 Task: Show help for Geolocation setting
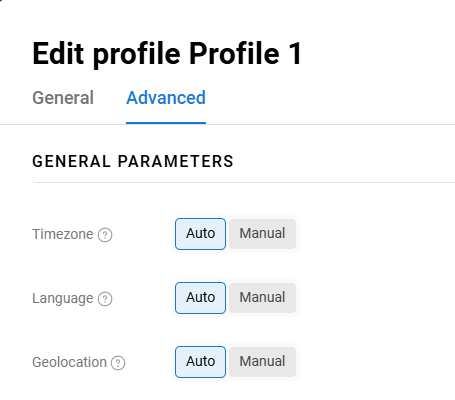118,363
